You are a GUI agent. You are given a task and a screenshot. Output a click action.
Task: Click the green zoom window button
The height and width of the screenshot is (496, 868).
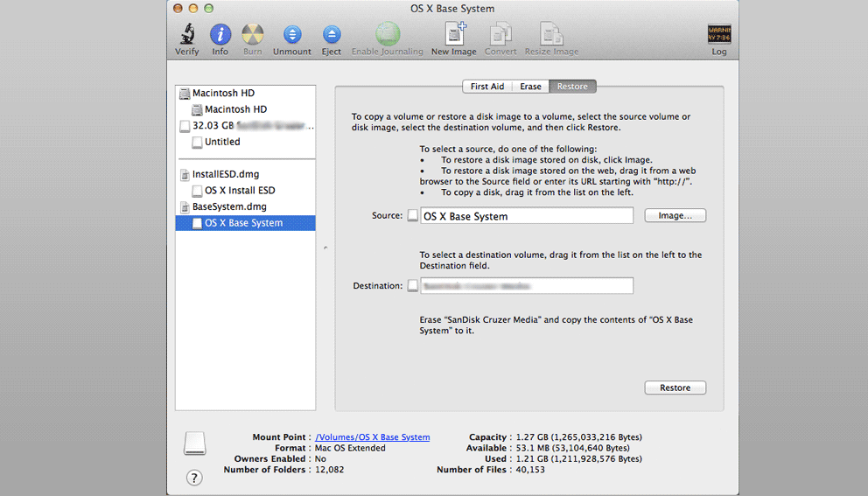[209, 8]
